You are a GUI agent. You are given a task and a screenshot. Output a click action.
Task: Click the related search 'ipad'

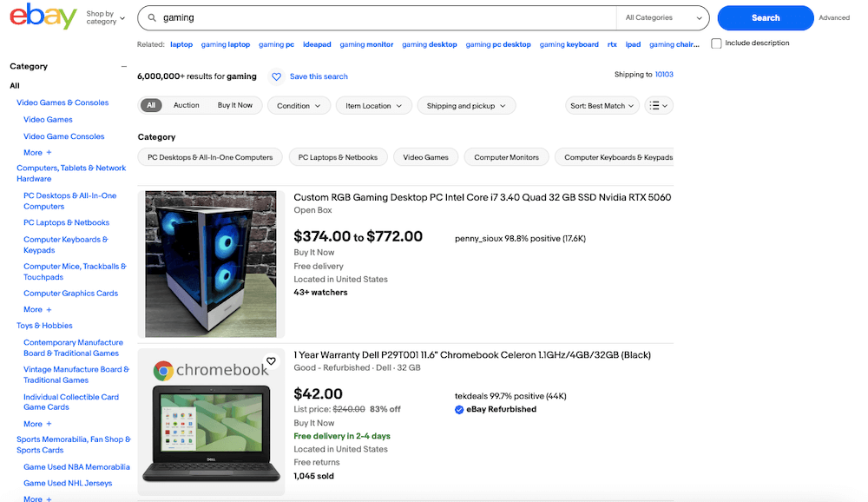633,44
